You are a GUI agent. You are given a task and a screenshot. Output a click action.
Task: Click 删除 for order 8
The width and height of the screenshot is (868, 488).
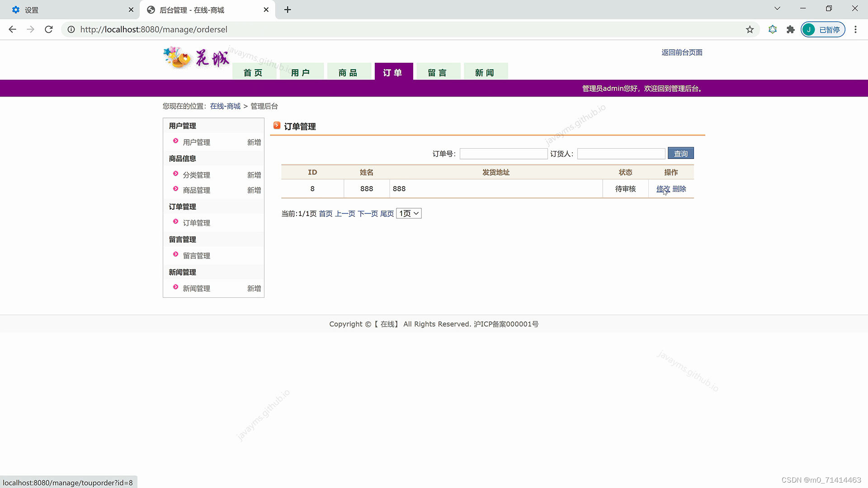(679, 189)
